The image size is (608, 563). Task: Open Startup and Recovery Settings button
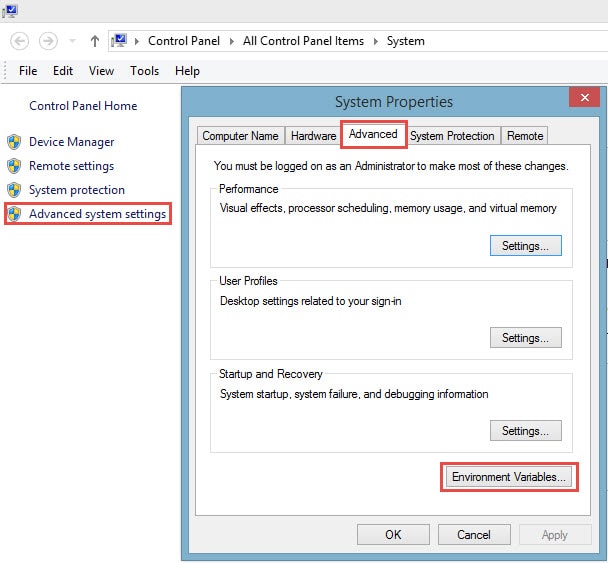pos(525,430)
